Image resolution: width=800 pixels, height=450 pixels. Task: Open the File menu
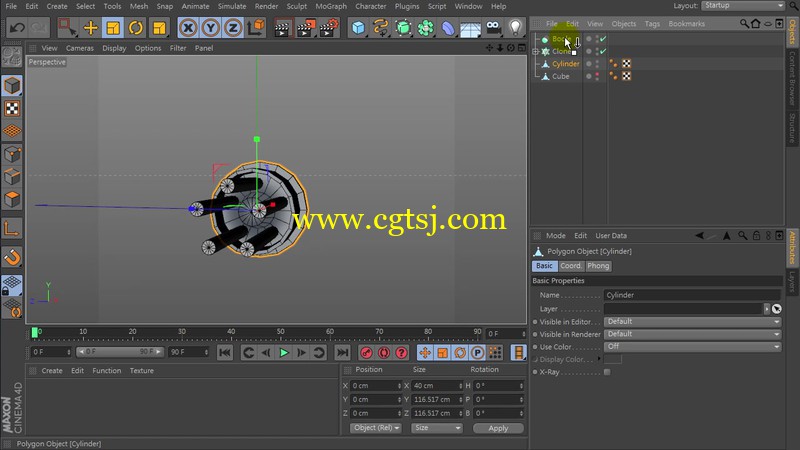click(x=11, y=6)
